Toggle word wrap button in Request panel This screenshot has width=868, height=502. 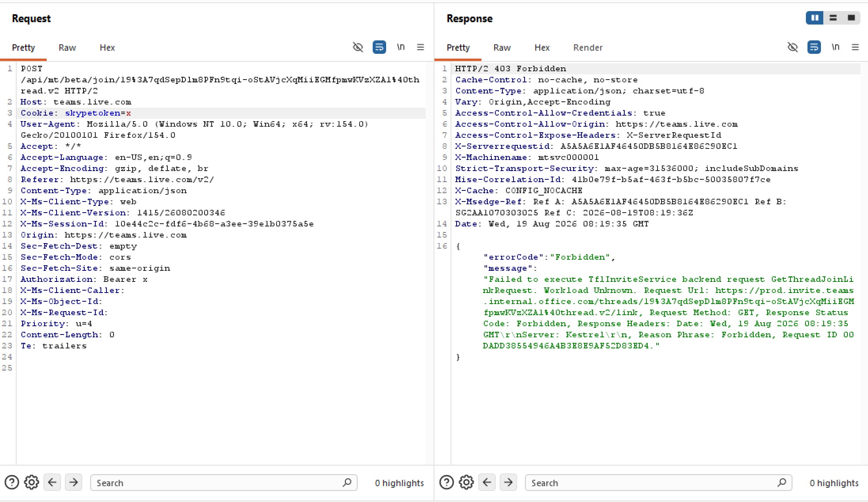(379, 48)
